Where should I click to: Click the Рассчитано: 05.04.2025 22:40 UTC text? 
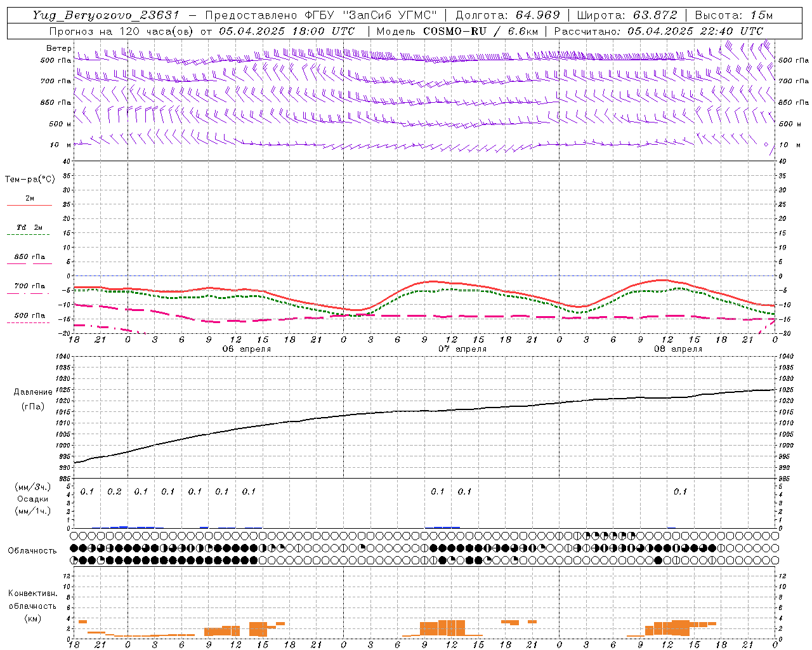[658, 31]
